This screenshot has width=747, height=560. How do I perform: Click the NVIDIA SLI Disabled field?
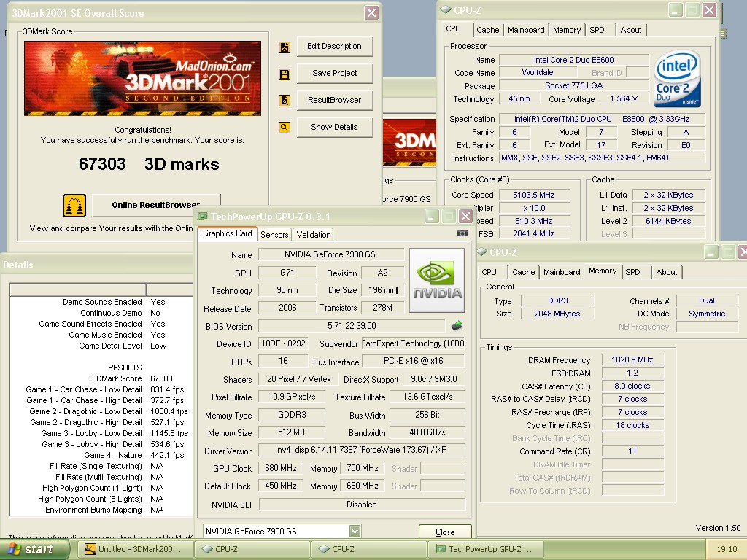362,505
